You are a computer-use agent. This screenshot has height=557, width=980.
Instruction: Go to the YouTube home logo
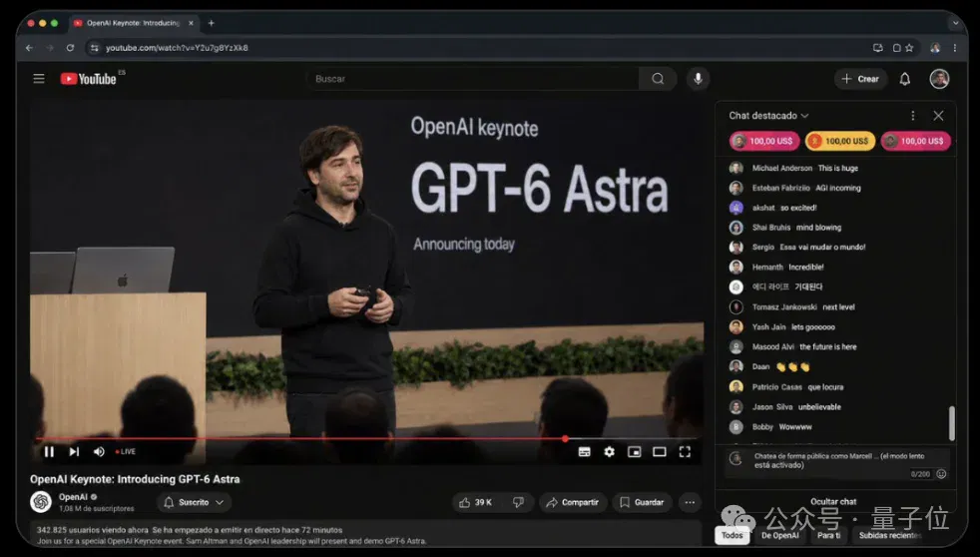88,79
